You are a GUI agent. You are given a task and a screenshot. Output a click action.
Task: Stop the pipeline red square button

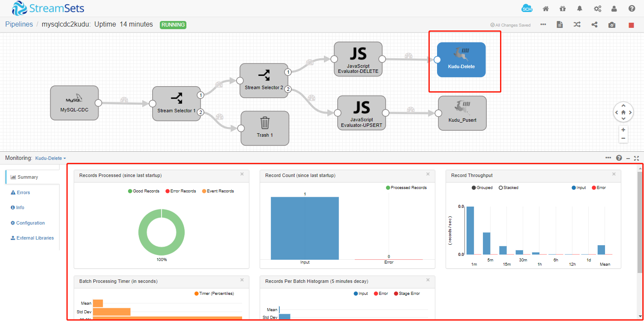[631, 25]
